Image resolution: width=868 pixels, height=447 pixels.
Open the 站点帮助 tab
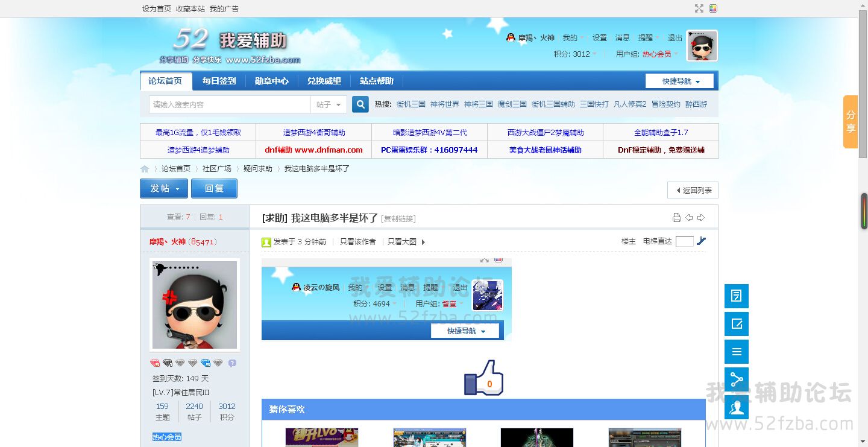(377, 81)
